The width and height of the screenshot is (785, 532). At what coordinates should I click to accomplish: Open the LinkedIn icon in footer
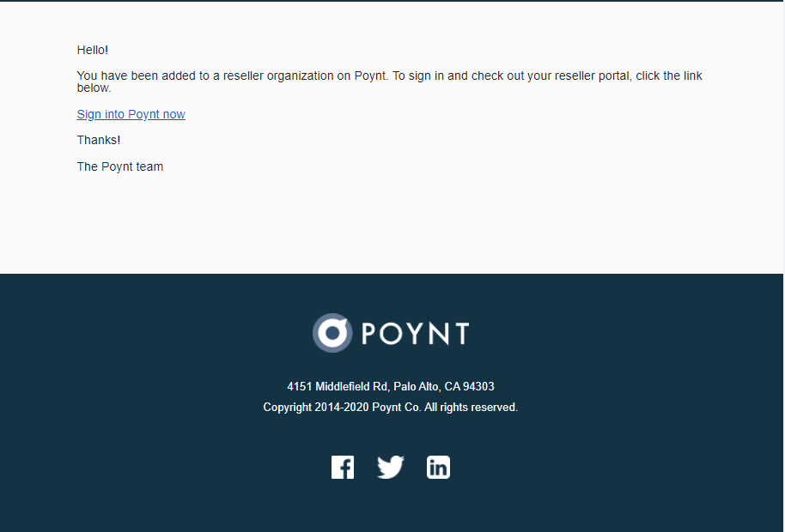[x=438, y=467]
